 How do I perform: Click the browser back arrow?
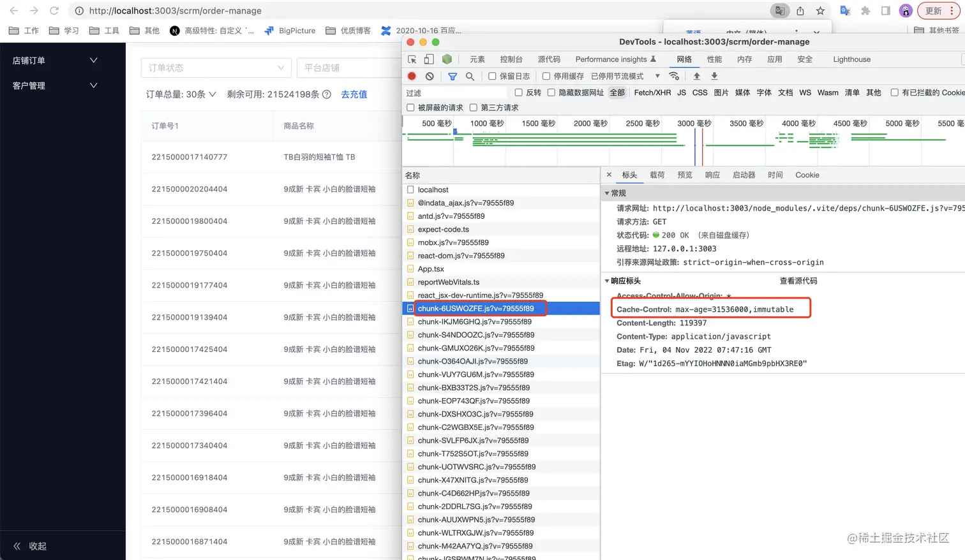(14, 11)
